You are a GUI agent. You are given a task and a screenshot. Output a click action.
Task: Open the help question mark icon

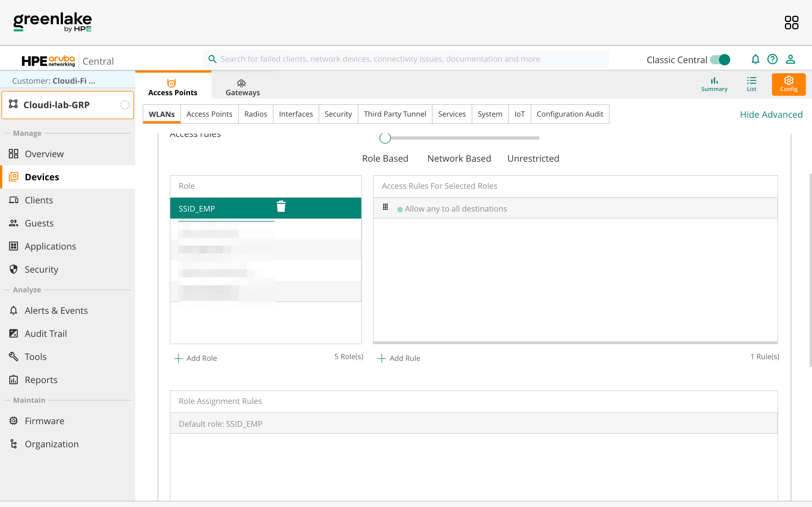click(772, 59)
